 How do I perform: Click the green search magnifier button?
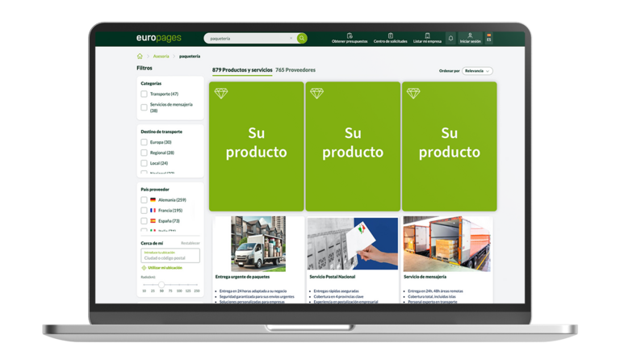(x=302, y=38)
